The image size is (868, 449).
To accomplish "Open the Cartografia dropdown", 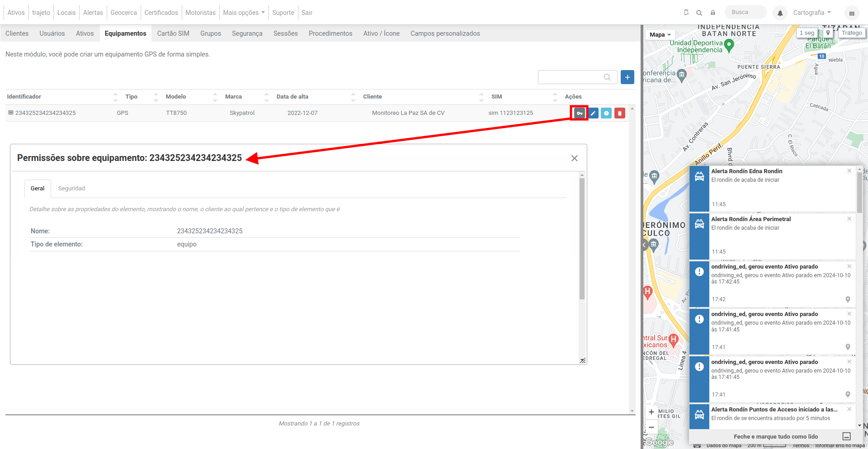I will [x=812, y=13].
